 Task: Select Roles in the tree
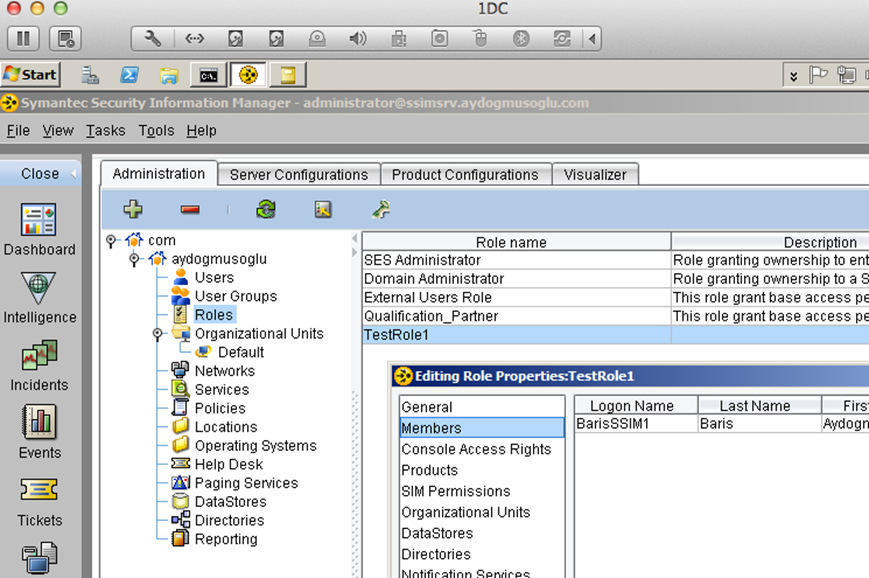214,315
